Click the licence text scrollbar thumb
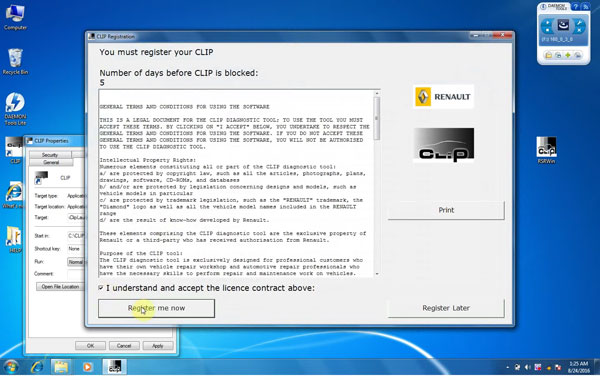Viewport: 600px width, 380px height. [x=377, y=119]
